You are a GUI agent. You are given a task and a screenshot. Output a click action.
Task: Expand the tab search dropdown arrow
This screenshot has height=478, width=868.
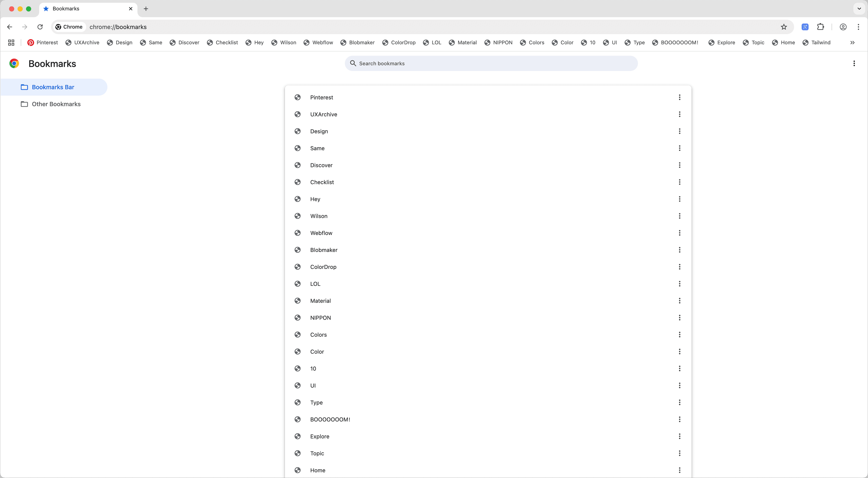(859, 9)
